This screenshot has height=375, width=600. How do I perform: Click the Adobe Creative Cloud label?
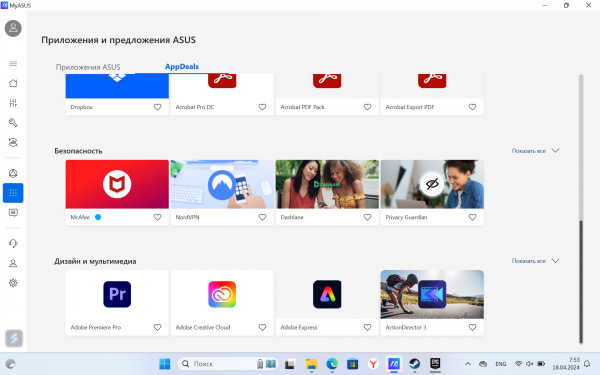pos(203,328)
